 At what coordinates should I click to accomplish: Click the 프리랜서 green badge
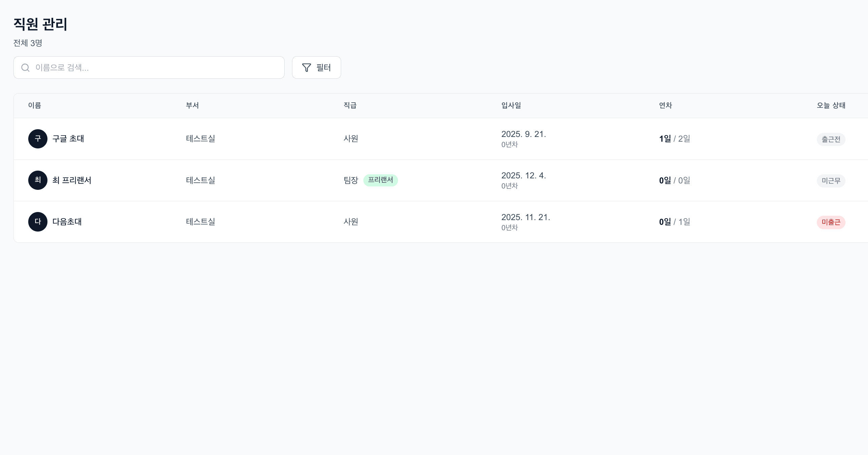click(381, 180)
